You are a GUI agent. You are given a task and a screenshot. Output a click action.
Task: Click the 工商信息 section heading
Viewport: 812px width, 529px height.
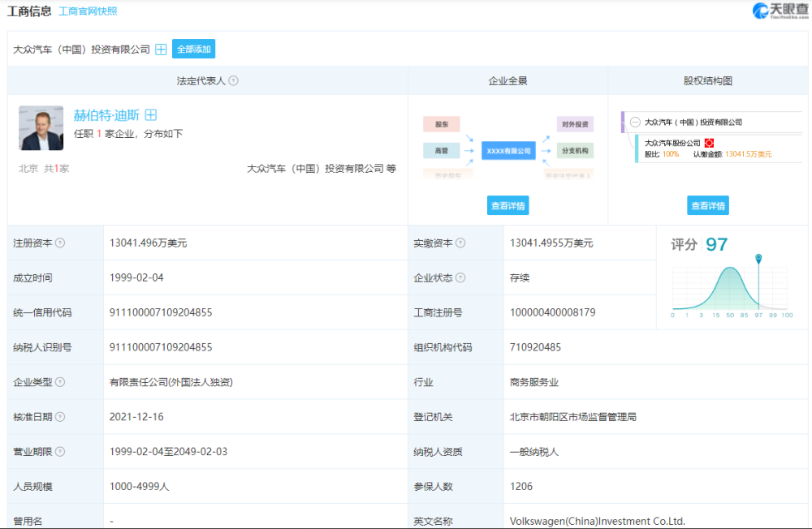[29, 11]
